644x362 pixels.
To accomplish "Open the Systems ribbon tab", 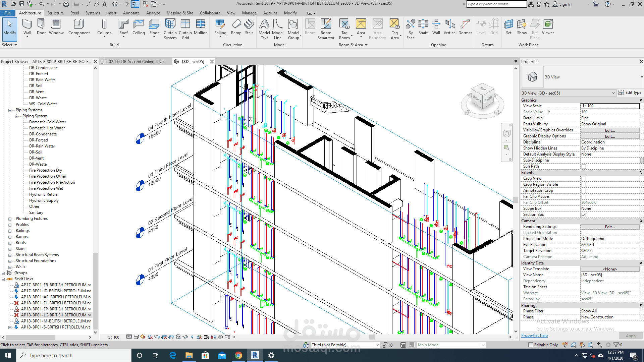I will (93, 13).
